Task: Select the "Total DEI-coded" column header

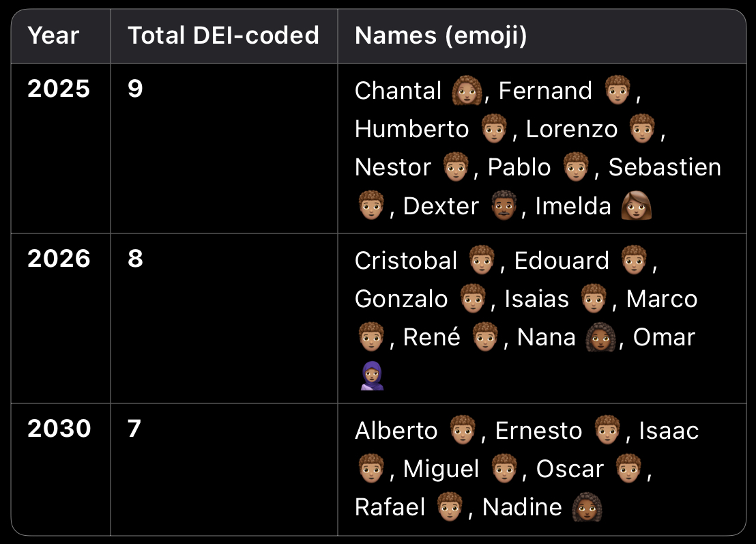Action: coord(224,36)
